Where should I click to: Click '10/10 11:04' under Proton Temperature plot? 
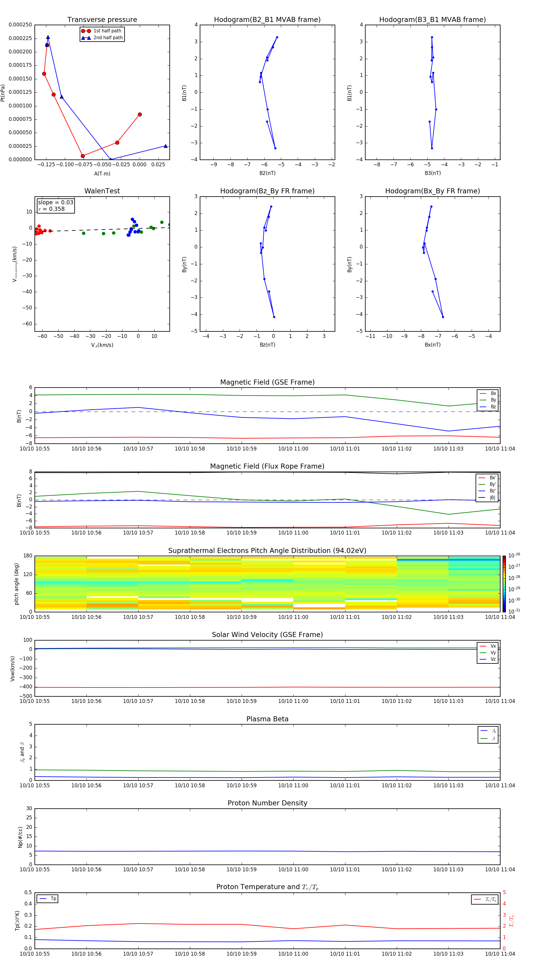500,954
